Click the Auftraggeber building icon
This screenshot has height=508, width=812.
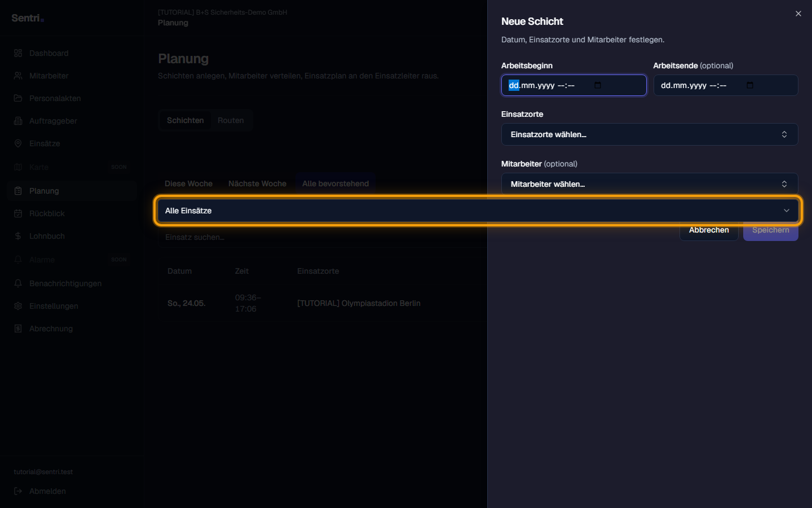coord(18,121)
